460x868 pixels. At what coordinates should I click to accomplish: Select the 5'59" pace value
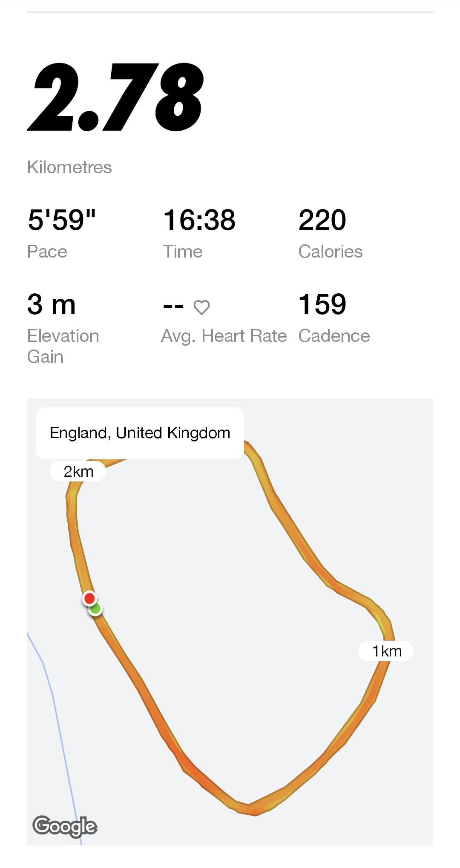(62, 220)
